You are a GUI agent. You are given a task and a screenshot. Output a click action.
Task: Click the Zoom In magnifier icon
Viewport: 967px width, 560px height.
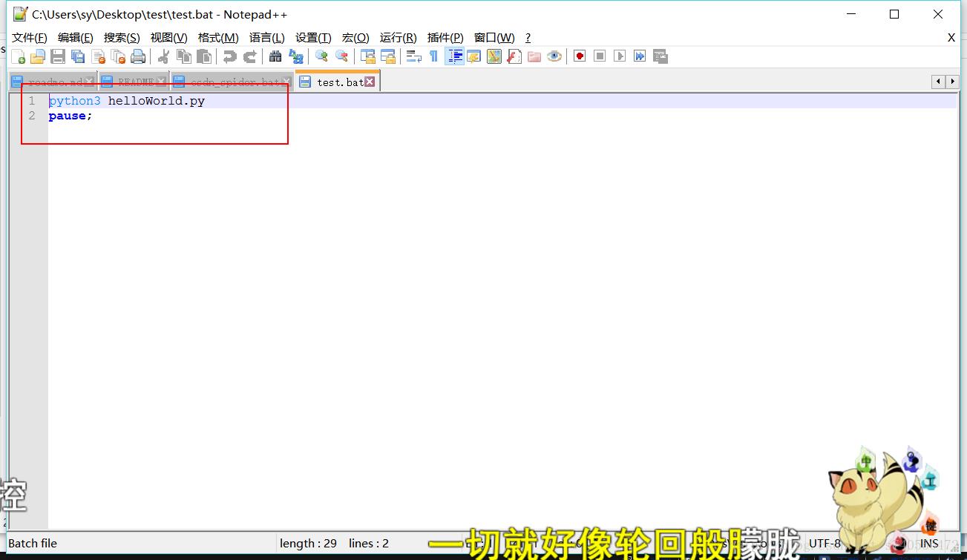click(321, 56)
